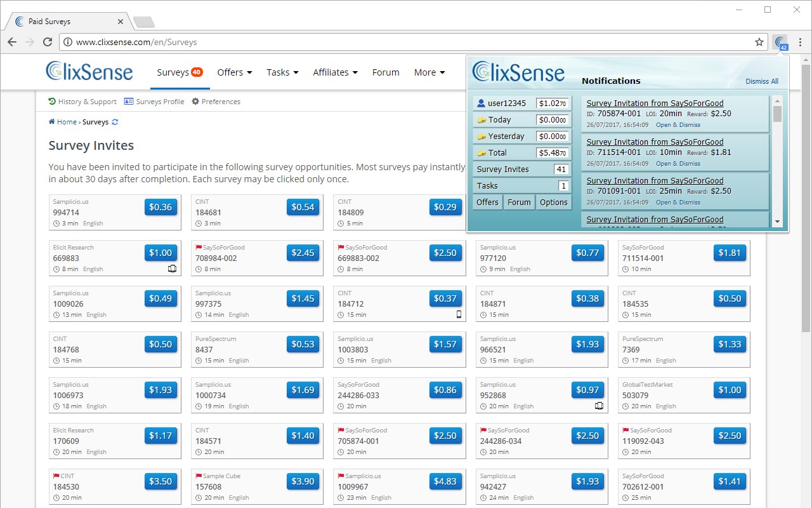Open & Dismiss invitation 701091-001

point(678,203)
